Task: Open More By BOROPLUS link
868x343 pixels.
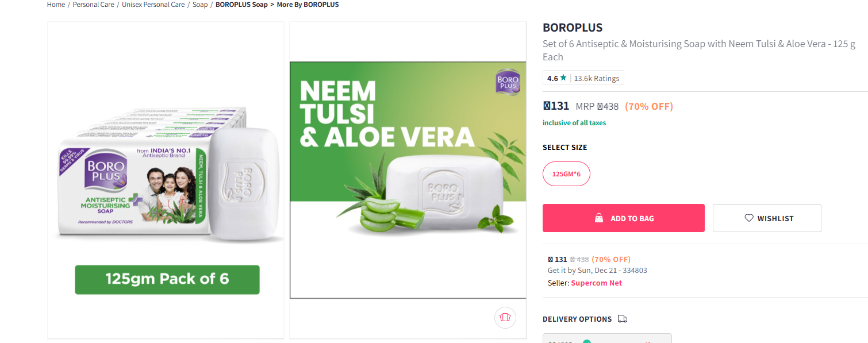Action: [308, 5]
